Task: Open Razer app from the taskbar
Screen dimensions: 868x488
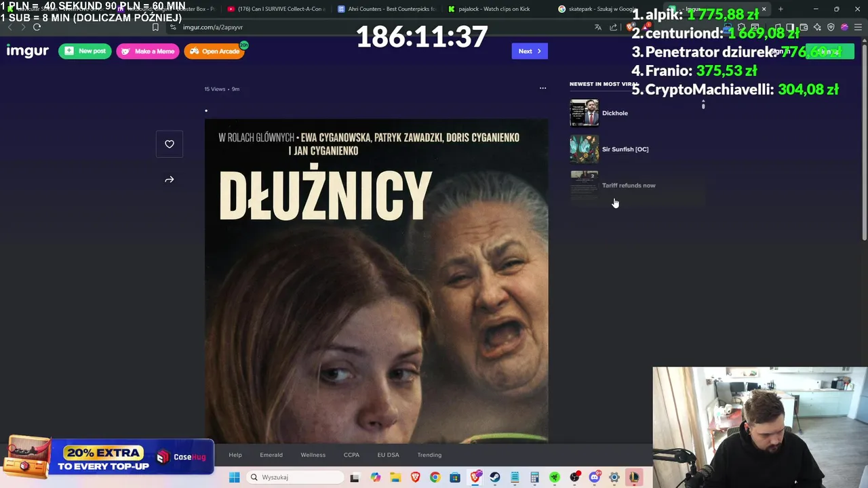Action: point(555,477)
